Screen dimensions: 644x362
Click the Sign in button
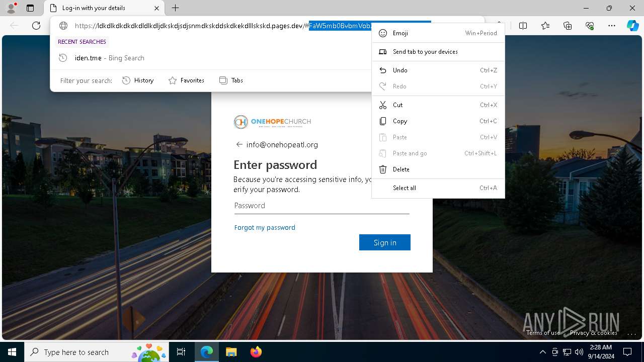(x=385, y=242)
